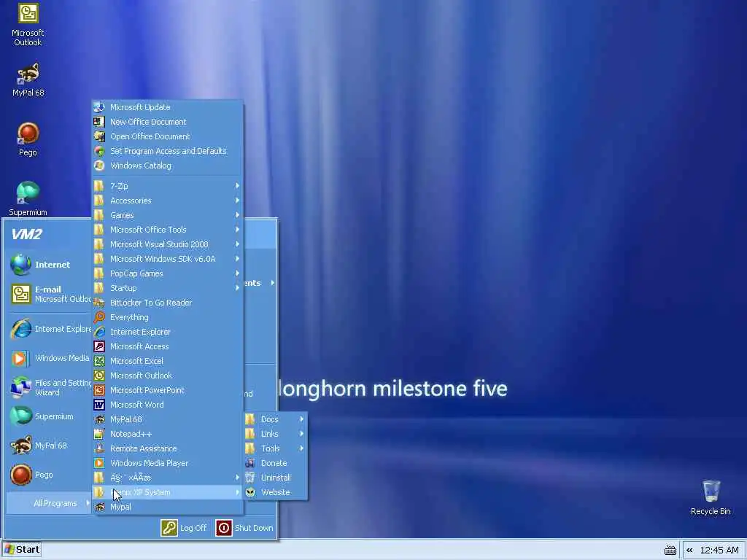This screenshot has height=560, width=747.
Task: Click Open Office Document entry icon
Action: [99, 136]
